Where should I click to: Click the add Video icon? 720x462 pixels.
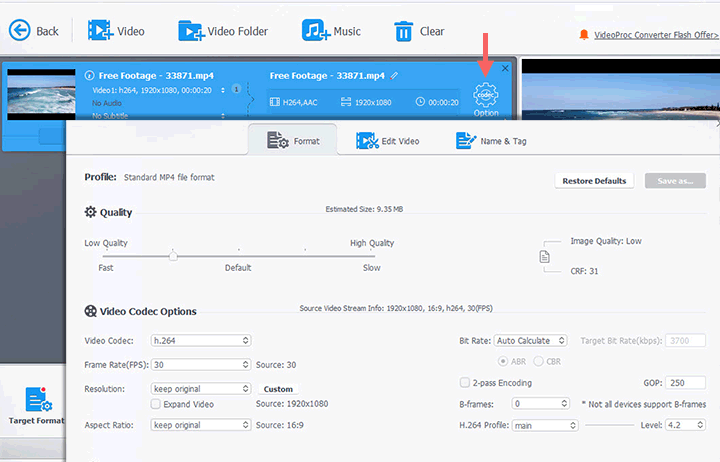[100, 31]
